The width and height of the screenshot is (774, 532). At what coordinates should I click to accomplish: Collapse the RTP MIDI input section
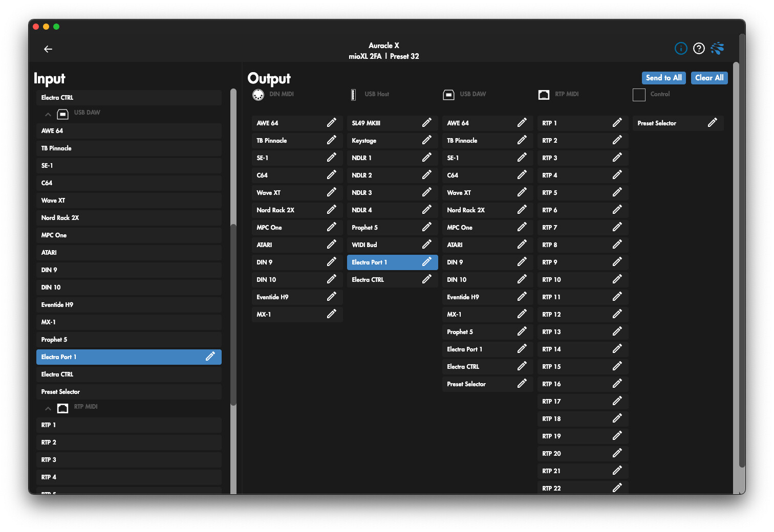(48, 409)
